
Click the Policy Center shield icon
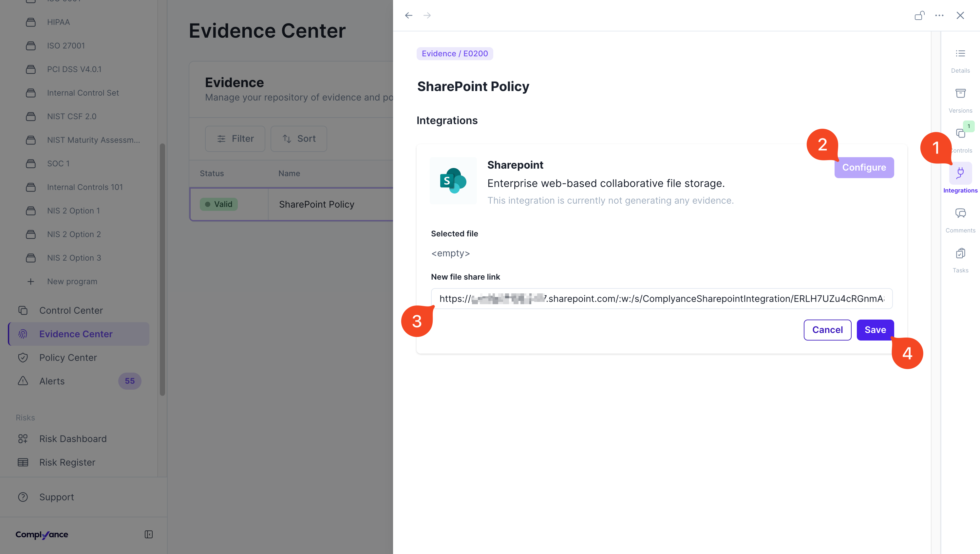23,358
